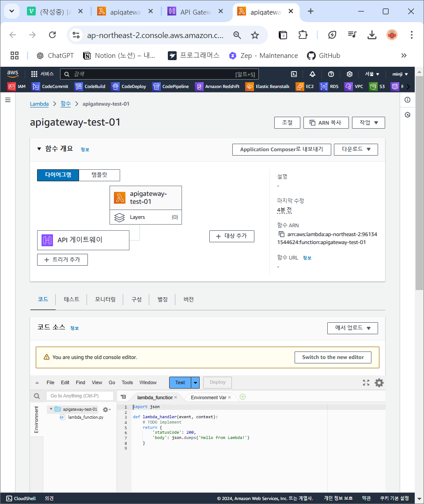
Task: Open the environment folder gear menu
Action: [x=106, y=409]
